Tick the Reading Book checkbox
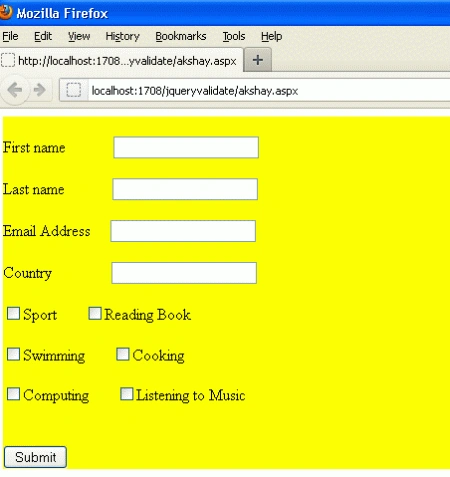Viewport: 450px width, 477px height. pyautogui.click(x=95, y=314)
